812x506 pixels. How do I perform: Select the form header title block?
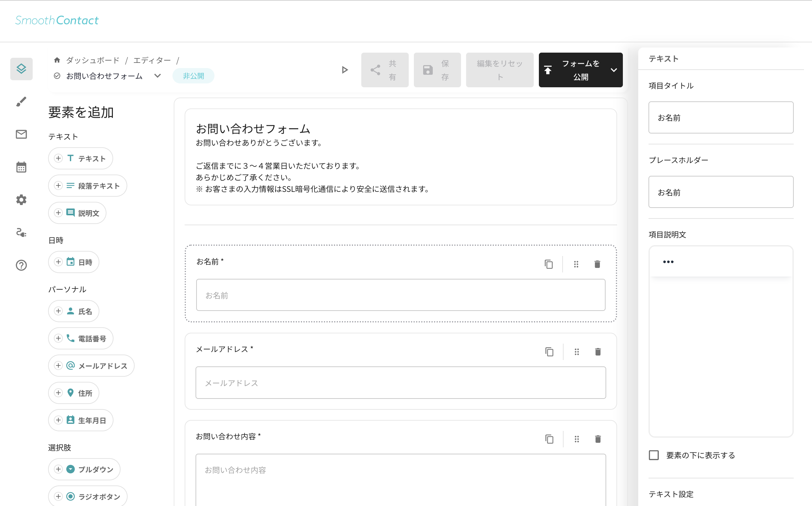pos(400,157)
